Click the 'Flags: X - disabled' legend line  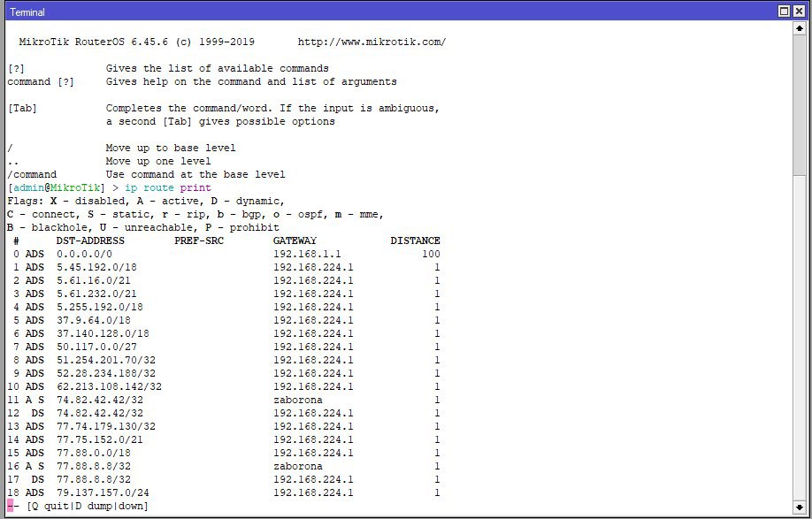[x=146, y=201]
